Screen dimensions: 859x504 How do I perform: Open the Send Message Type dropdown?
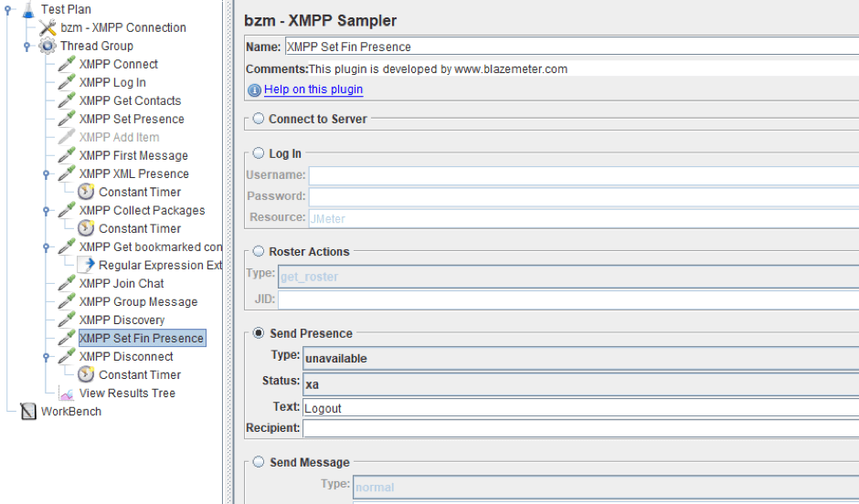pos(606,487)
